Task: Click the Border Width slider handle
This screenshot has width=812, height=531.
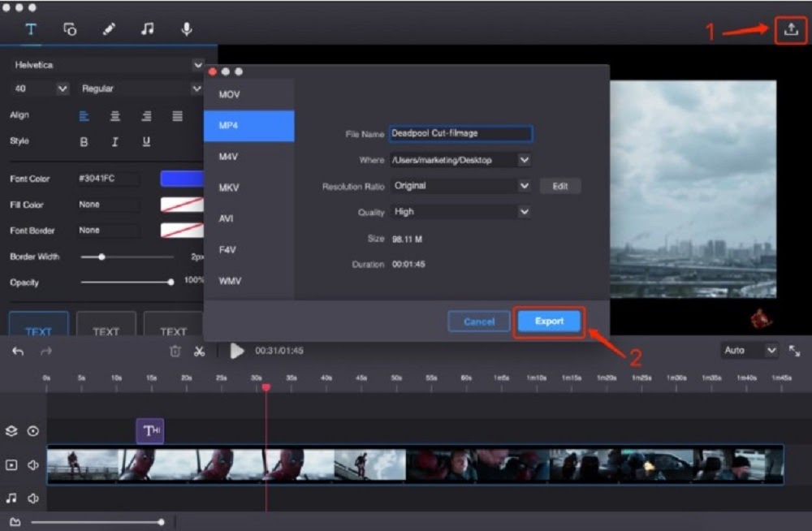Action: point(102,257)
